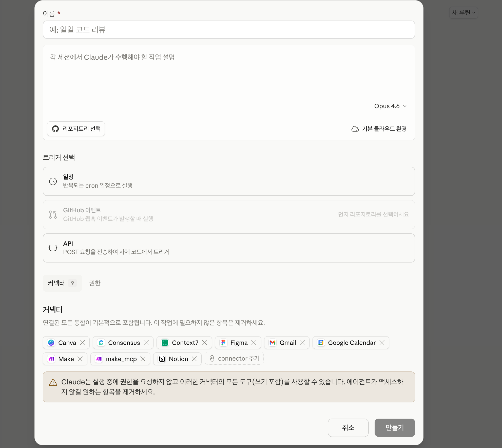Viewport: 502px width, 448px height.
Task: Open the 기본 클라우드 환경 selector
Action: point(379,129)
